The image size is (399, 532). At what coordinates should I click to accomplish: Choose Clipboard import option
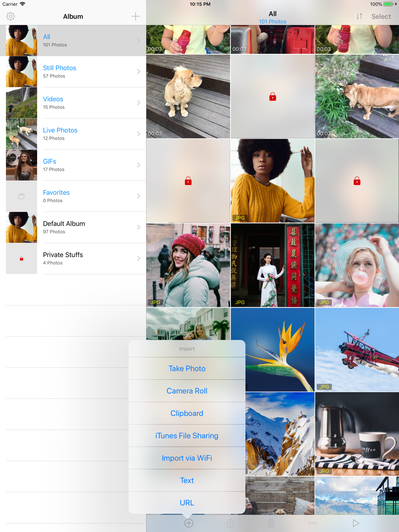tap(187, 413)
